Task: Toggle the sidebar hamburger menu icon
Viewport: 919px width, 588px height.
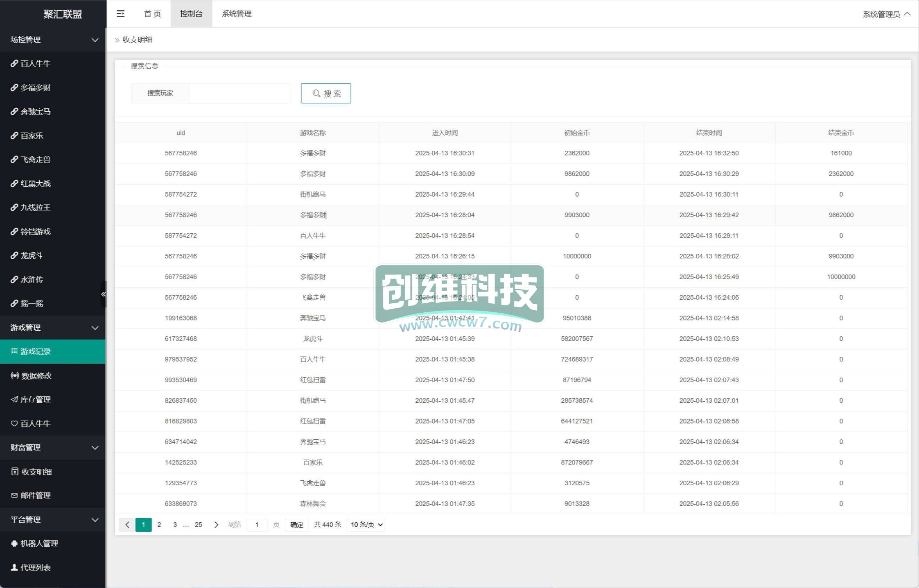Action: [x=120, y=14]
